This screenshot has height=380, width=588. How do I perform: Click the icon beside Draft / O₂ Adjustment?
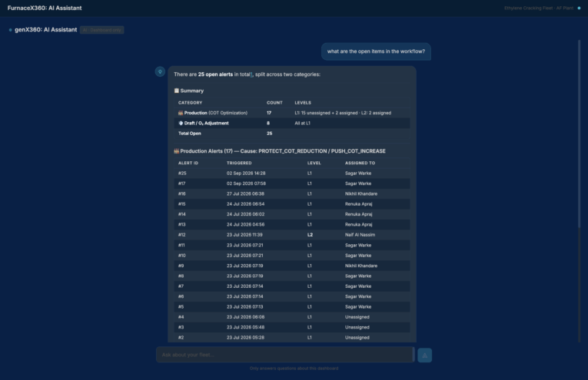[x=181, y=123]
